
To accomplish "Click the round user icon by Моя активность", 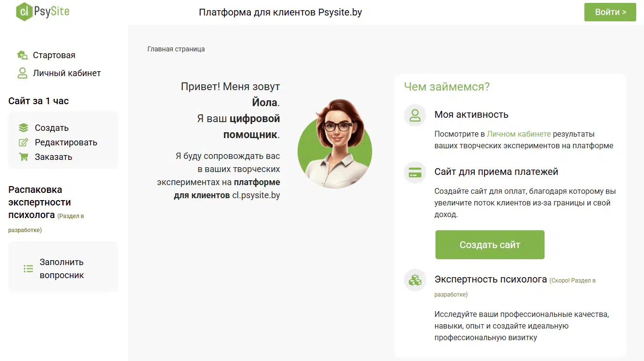I will pos(415,115).
